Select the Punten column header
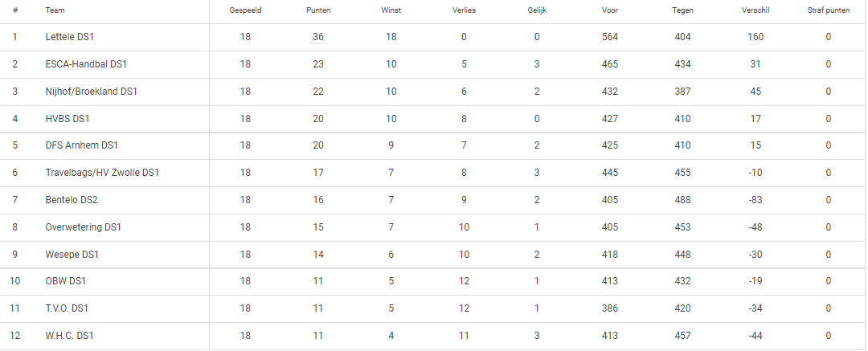 click(x=318, y=10)
